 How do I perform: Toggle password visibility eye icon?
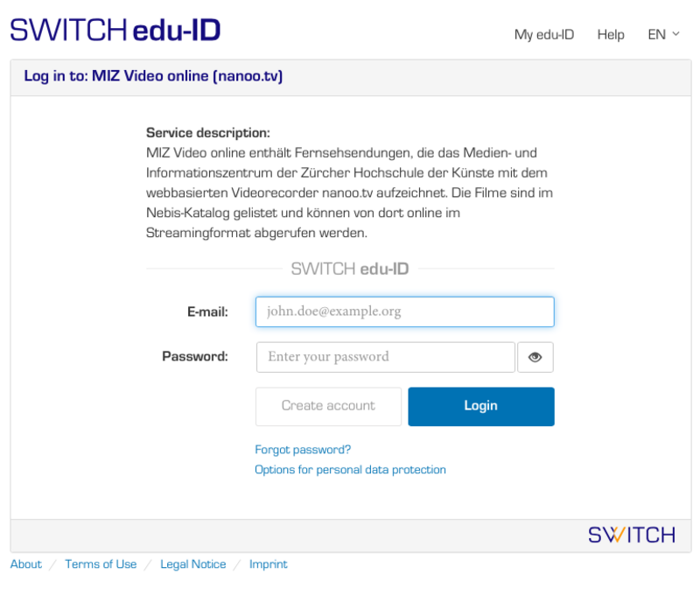(535, 357)
